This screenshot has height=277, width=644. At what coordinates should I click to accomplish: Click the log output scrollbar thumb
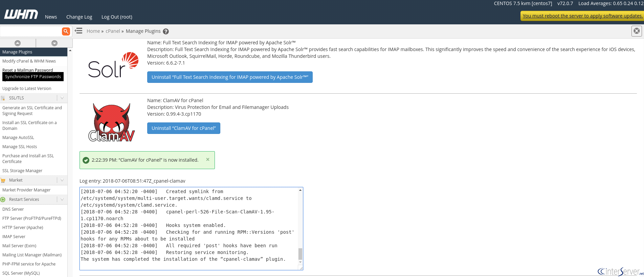(x=300, y=254)
